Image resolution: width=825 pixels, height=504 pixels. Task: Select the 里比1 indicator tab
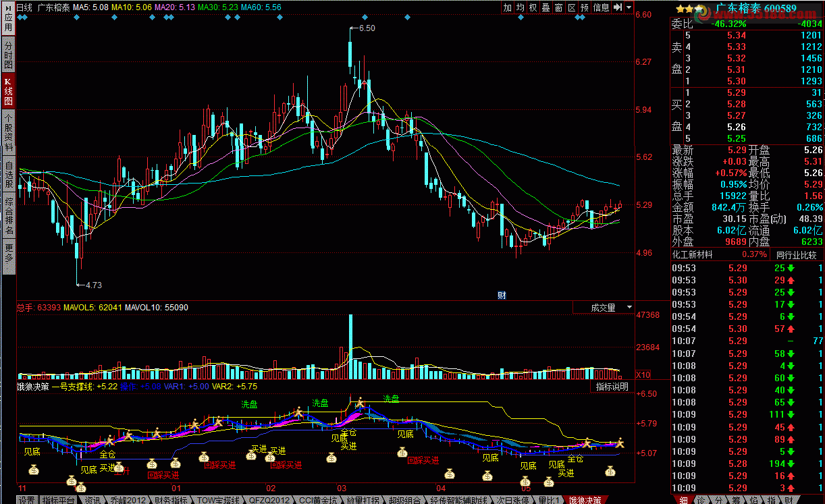(x=549, y=499)
